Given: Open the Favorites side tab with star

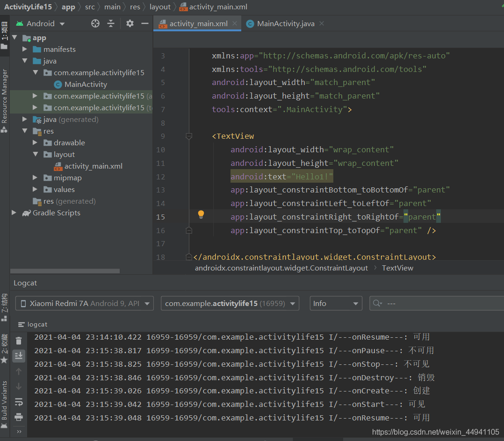Looking at the screenshot, I should [x=4, y=348].
